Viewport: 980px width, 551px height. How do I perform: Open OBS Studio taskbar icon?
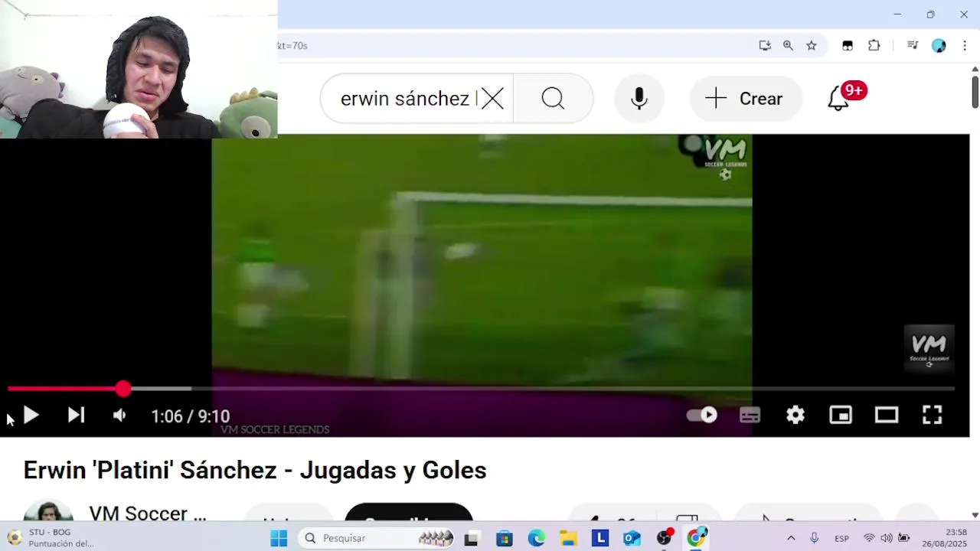pyautogui.click(x=665, y=538)
